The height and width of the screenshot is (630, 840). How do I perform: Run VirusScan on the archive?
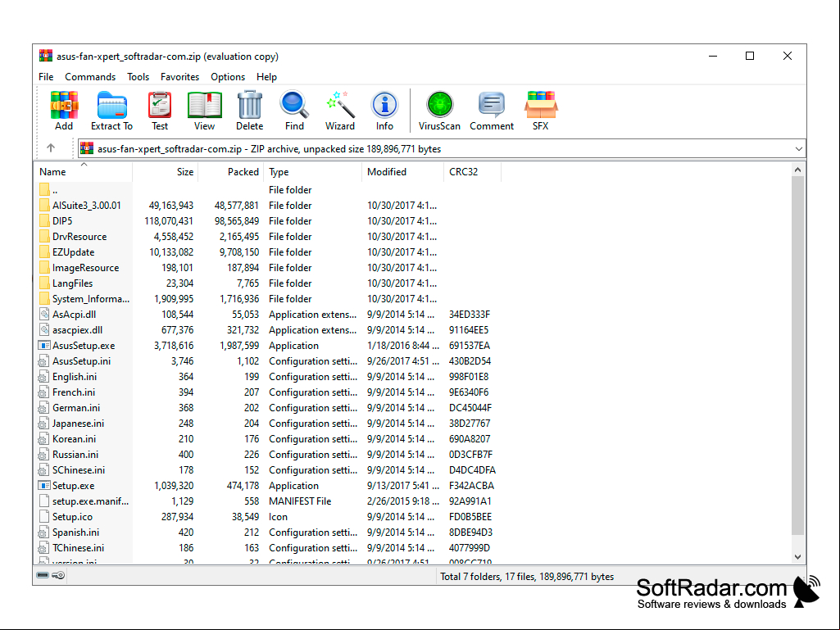click(439, 105)
